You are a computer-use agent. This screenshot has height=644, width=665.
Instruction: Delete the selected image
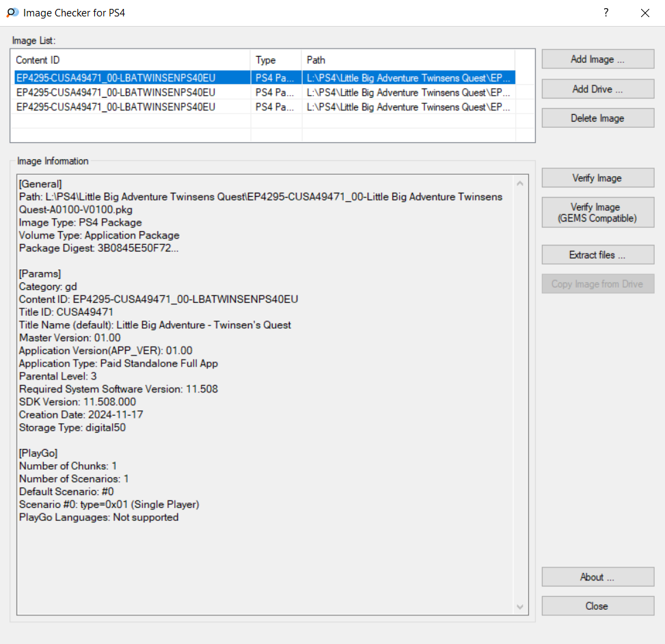(597, 118)
